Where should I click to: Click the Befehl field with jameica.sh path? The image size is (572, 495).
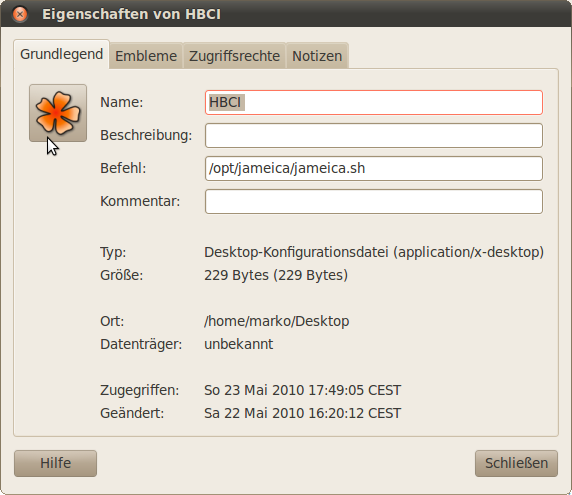point(374,169)
